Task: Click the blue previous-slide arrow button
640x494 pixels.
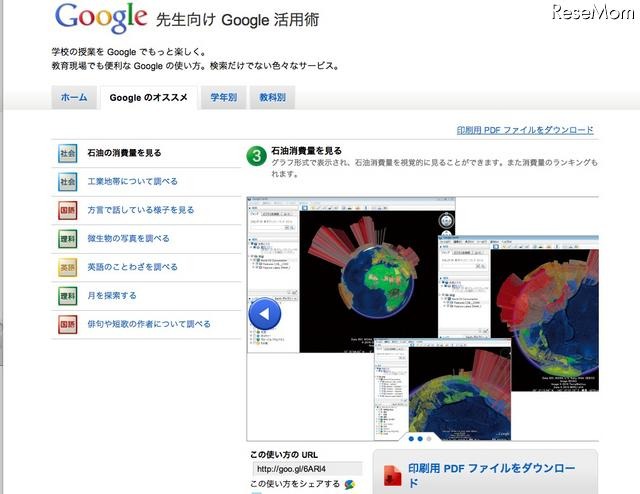Action: coord(264,314)
